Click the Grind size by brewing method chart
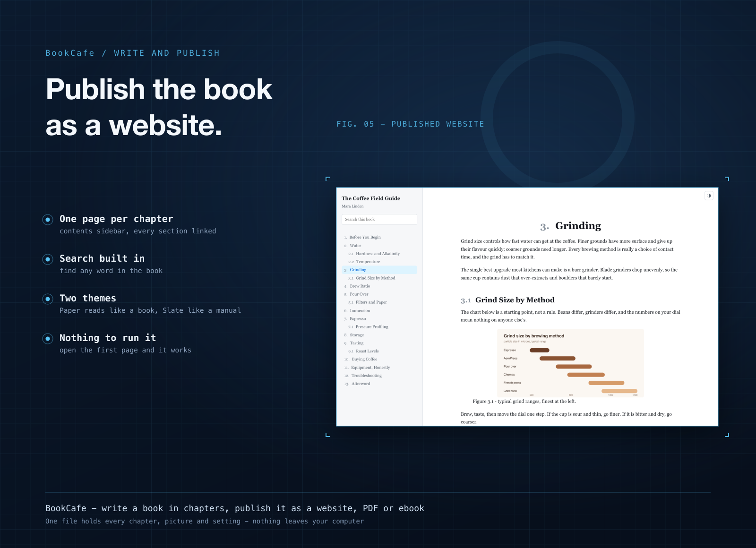Viewport: 756px width, 548px height. tap(570, 363)
